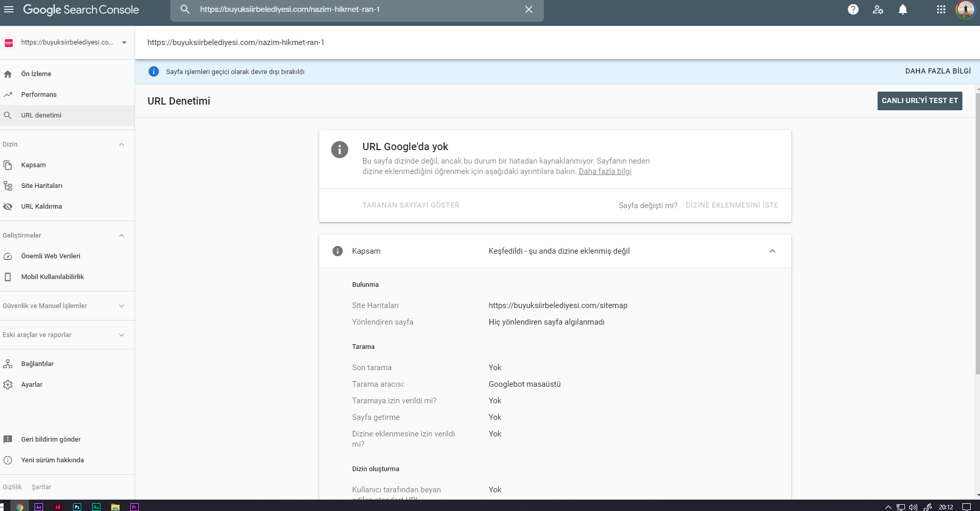
Task: Click the info icon beside URL Google'da yok
Action: click(x=340, y=150)
